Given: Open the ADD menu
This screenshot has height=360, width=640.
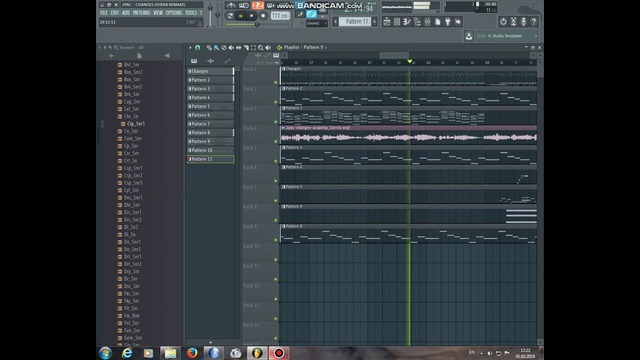Looking at the screenshot, I should 126,13.
